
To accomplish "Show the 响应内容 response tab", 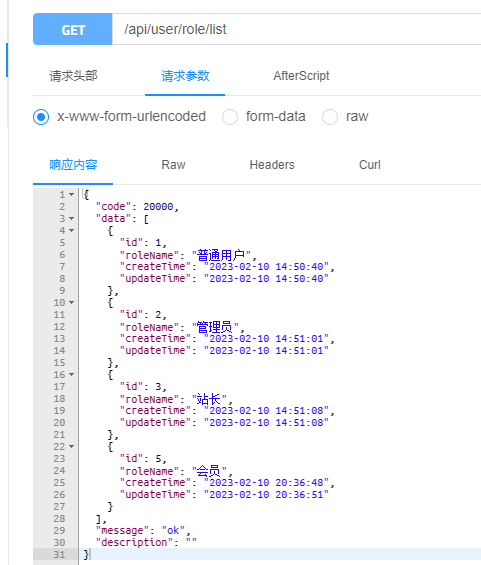I will [x=74, y=165].
